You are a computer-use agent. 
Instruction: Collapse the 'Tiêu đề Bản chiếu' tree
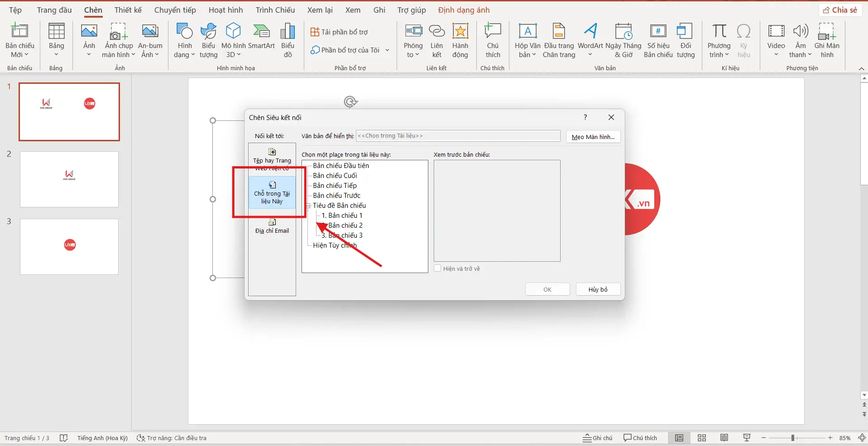click(309, 205)
